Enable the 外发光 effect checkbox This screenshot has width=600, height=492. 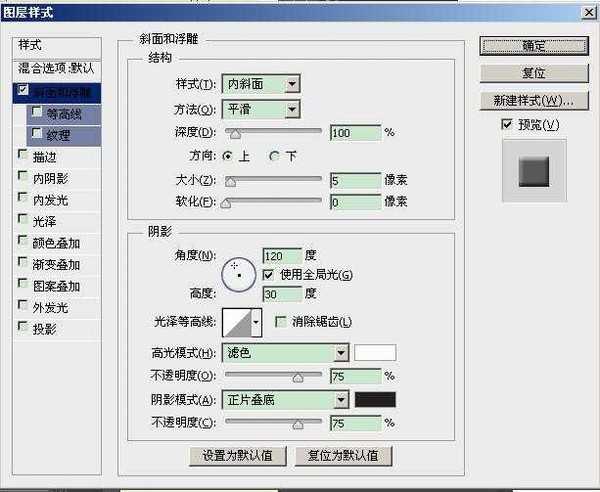23,305
